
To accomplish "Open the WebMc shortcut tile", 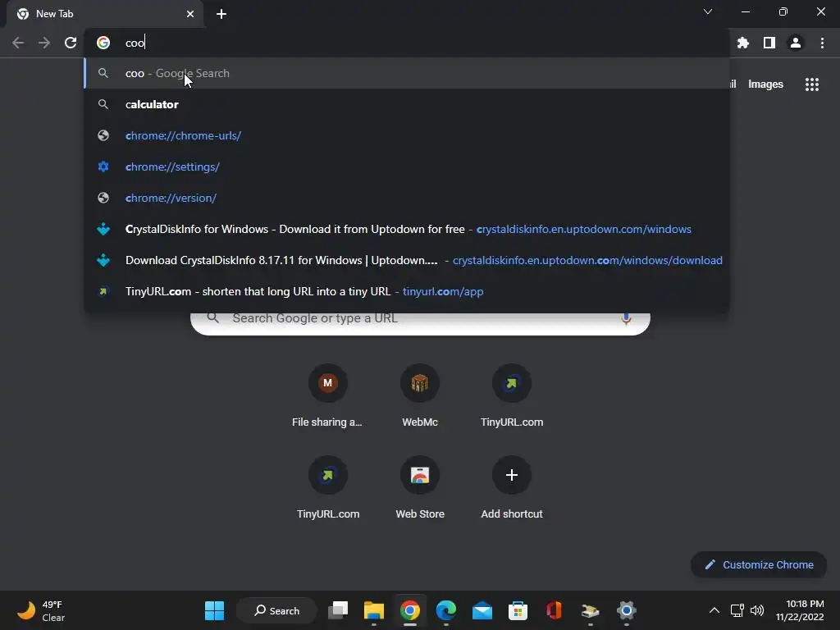I will [420, 396].
